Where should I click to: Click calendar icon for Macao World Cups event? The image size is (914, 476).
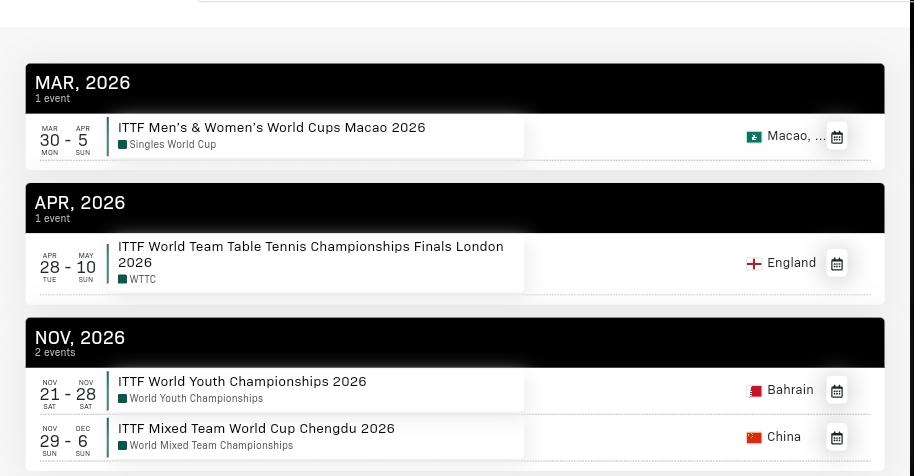(837, 137)
